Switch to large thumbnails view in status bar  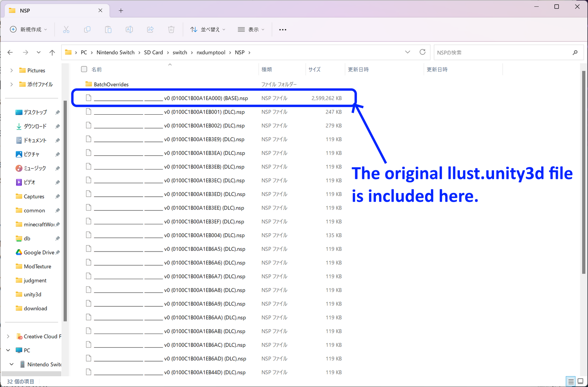(x=580, y=381)
